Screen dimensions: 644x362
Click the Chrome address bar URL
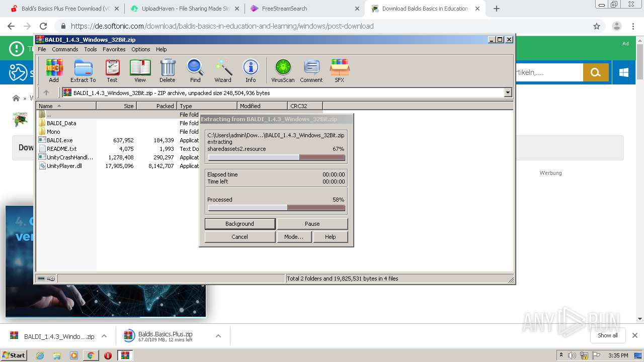point(222,26)
